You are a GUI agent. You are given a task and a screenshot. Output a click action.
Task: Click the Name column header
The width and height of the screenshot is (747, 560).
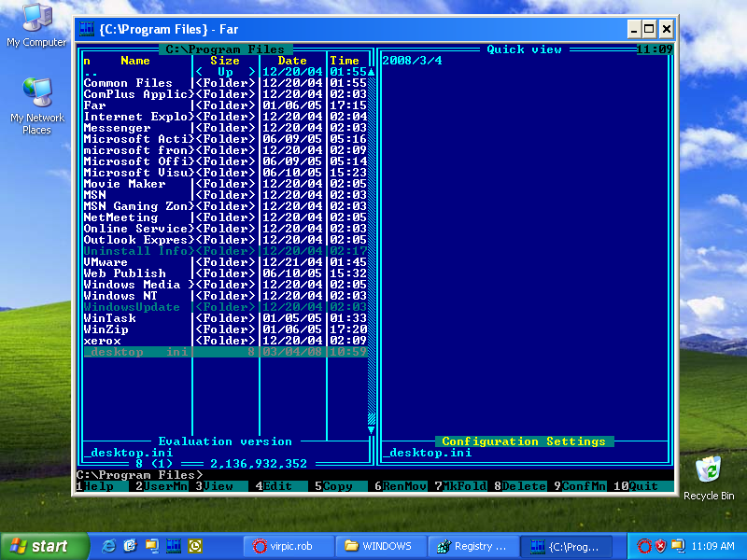coord(135,61)
